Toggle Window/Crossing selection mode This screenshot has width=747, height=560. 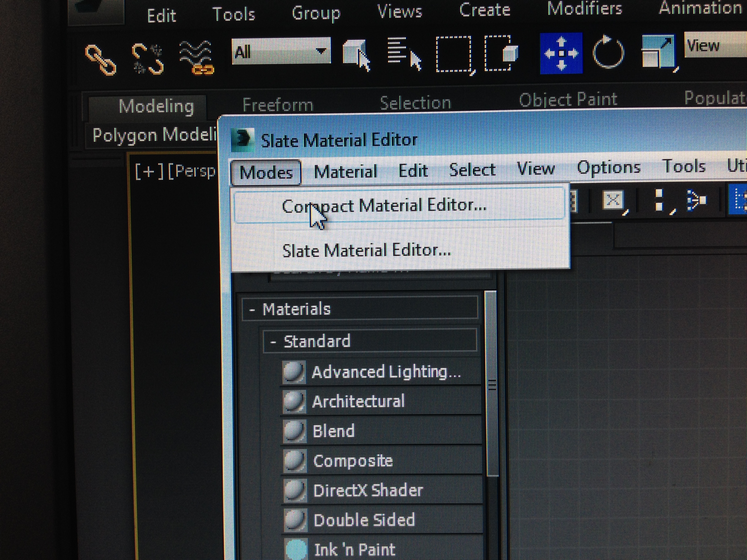click(501, 53)
